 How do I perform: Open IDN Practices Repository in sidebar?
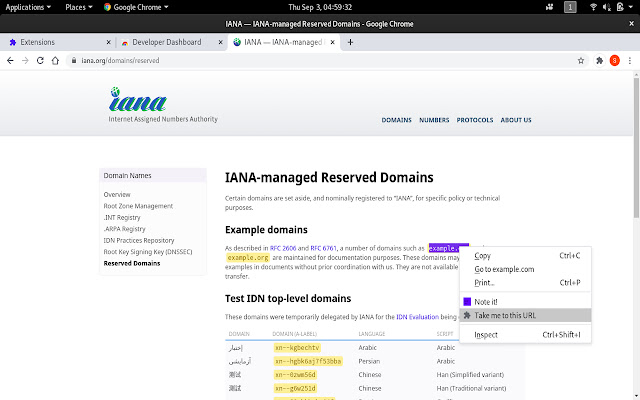[139, 240]
